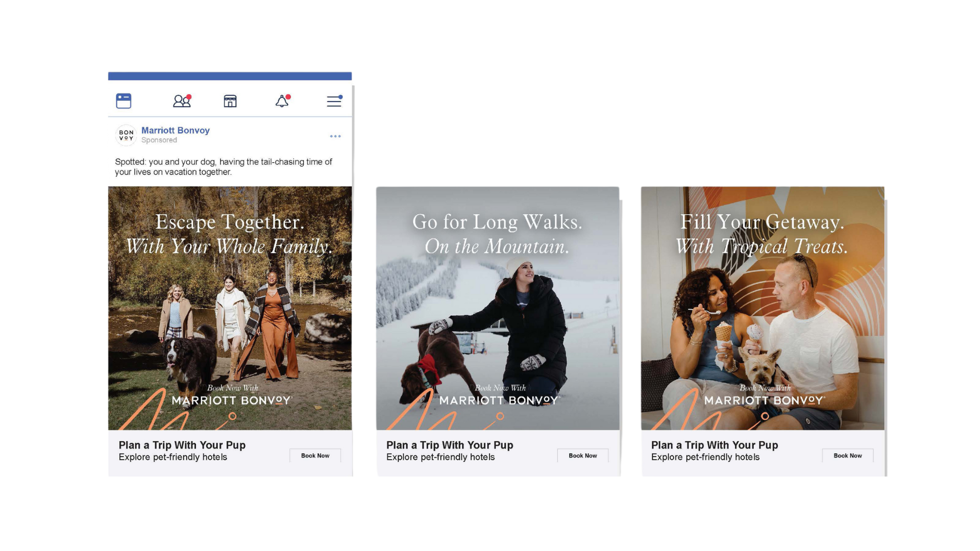Open the Marketplace storefront icon

[x=230, y=101]
